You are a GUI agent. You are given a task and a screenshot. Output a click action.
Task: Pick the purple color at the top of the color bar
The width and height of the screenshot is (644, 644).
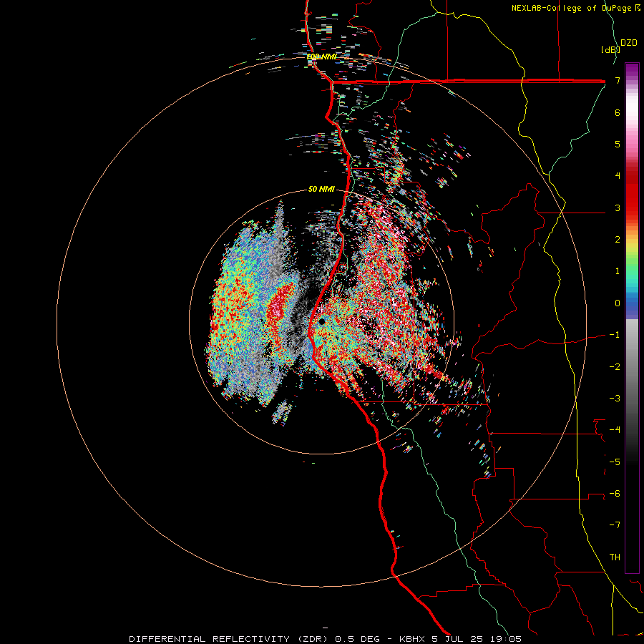click(632, 69)
